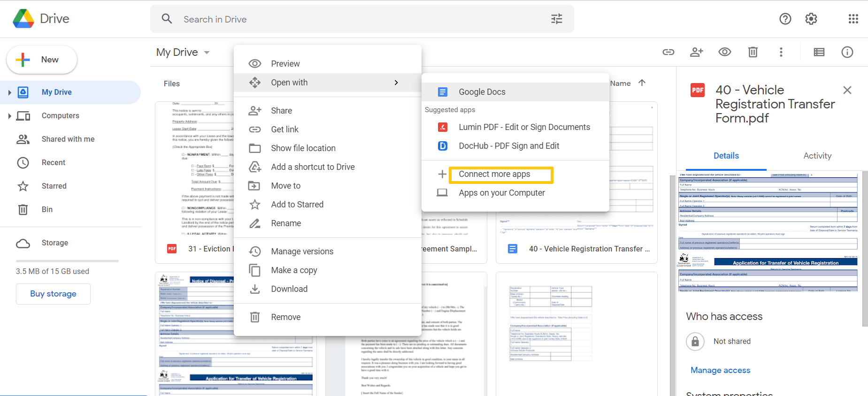Expand the Open with submenu arrow
868x396 pixels.
[396, 83]
